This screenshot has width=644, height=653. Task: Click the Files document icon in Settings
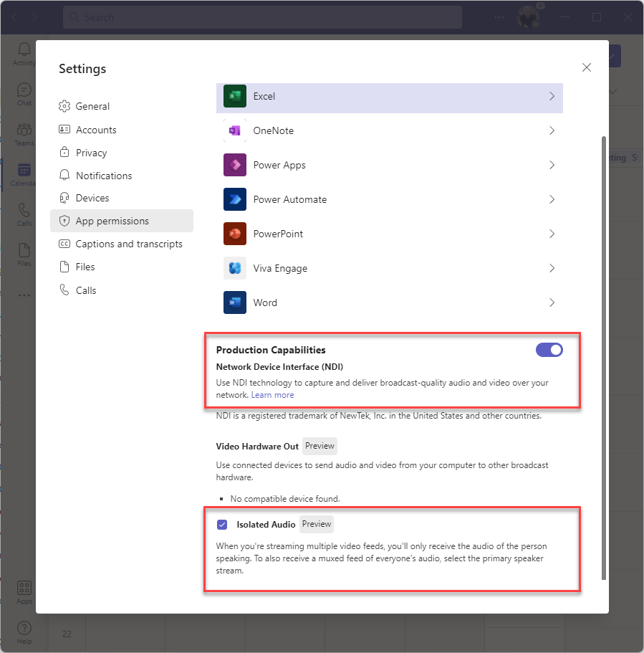click(64, 267)
